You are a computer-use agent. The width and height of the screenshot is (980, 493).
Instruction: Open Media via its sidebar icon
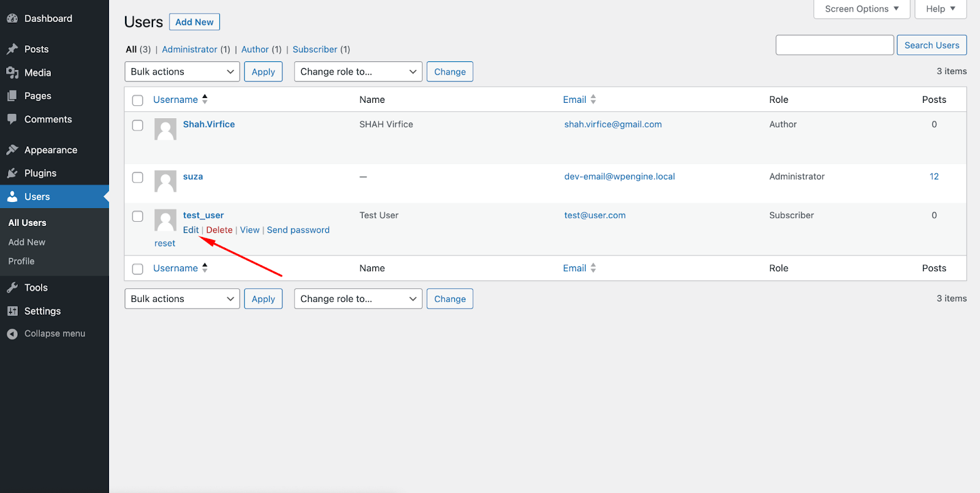coord(12,73)
